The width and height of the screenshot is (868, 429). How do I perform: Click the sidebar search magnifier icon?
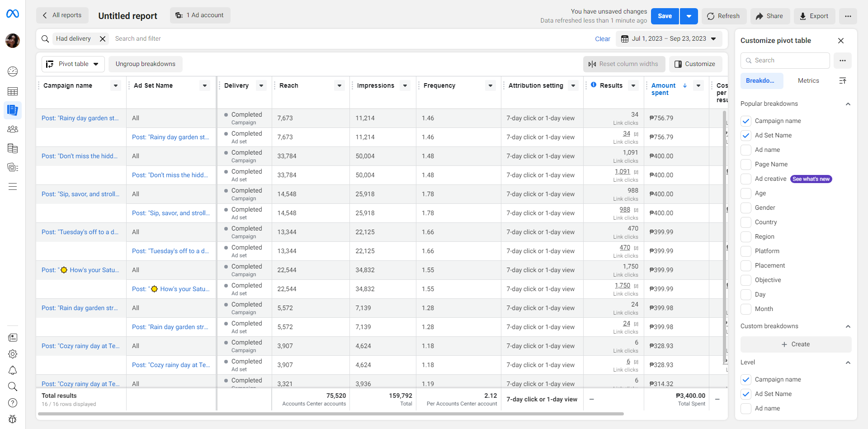13,387
